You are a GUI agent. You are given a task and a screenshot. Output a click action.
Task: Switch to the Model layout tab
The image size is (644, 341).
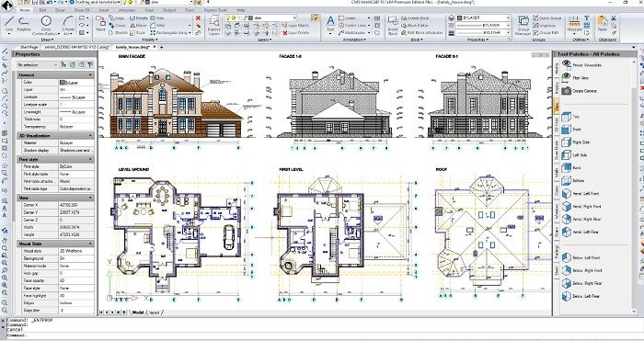138,313
